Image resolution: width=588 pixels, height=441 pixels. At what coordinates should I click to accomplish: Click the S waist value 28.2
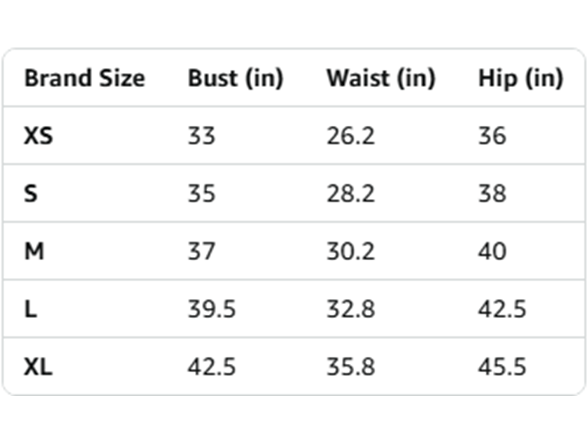351,194
